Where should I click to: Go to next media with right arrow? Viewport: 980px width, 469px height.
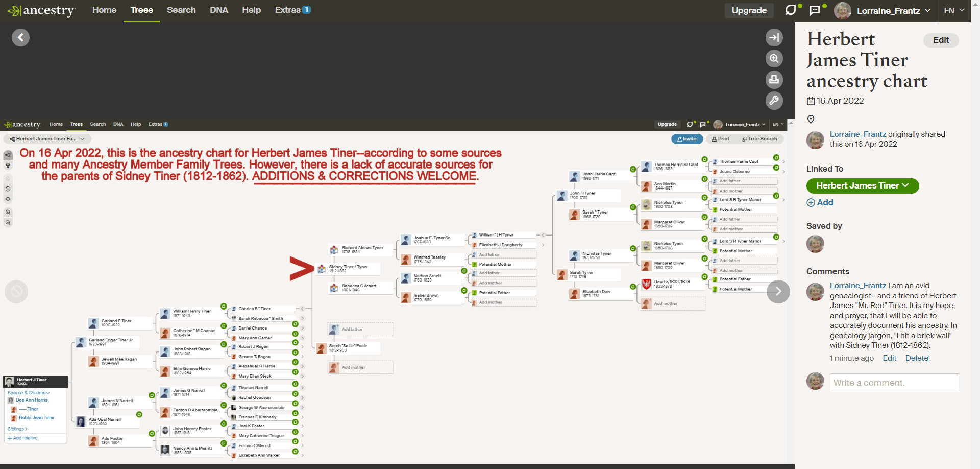tap(778, 291)
